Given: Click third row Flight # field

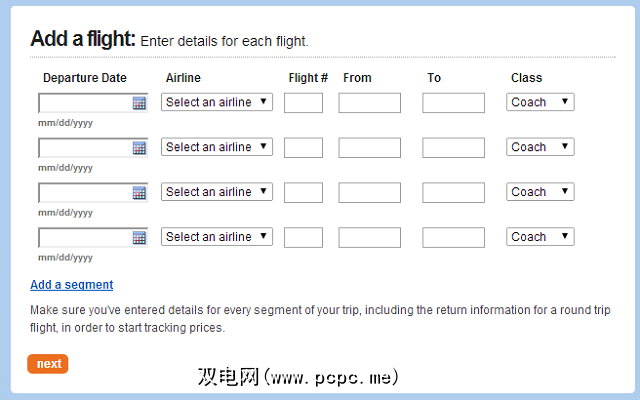Looking at the screenshot, I should click(x=303, y=193).
